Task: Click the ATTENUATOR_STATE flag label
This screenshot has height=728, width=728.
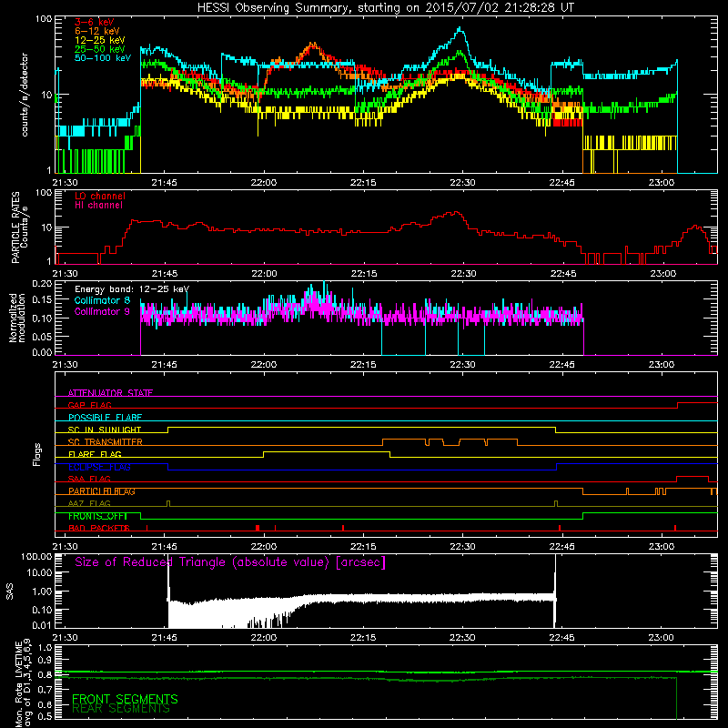Action: tap(110, 393)
